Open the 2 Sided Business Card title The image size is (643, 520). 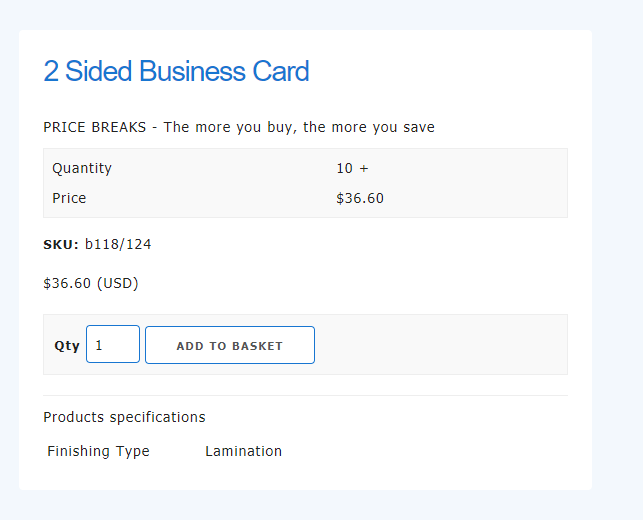tap(176, 71)
